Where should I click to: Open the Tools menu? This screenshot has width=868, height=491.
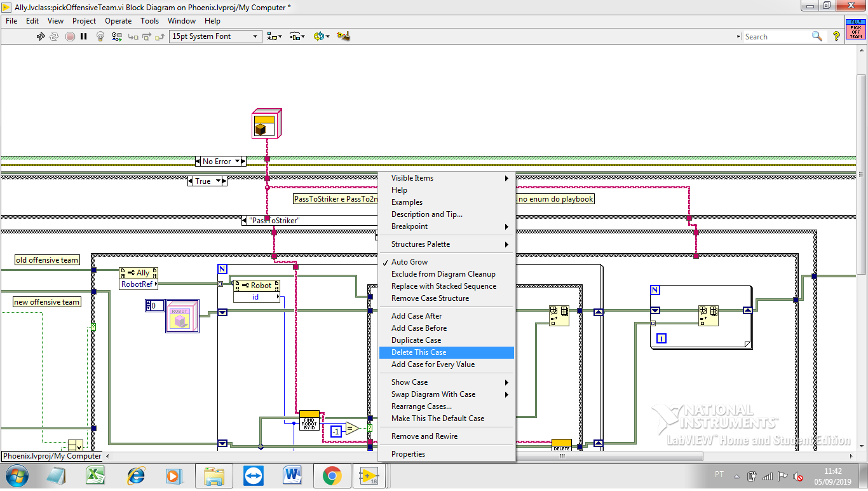tap(149, 21)
